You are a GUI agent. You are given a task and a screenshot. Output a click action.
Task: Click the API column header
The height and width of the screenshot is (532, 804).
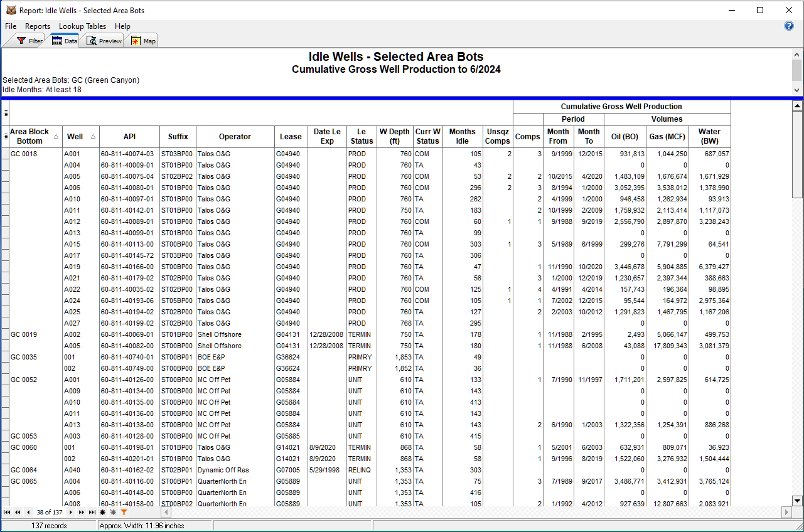tap(129, 136)
